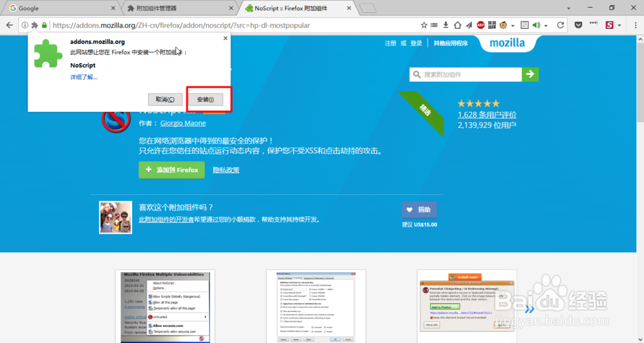Switch to the 附加组件管理器 tab

[180, 8]
